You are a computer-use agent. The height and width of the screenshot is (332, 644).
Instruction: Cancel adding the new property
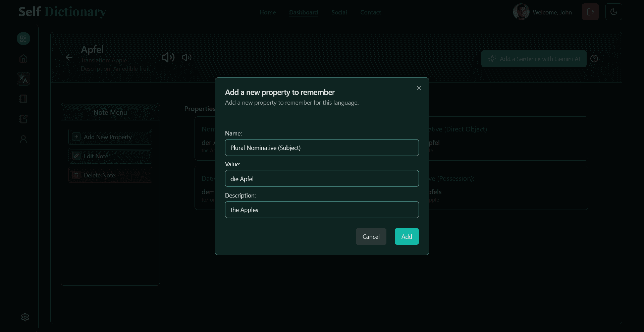point(371,236)
